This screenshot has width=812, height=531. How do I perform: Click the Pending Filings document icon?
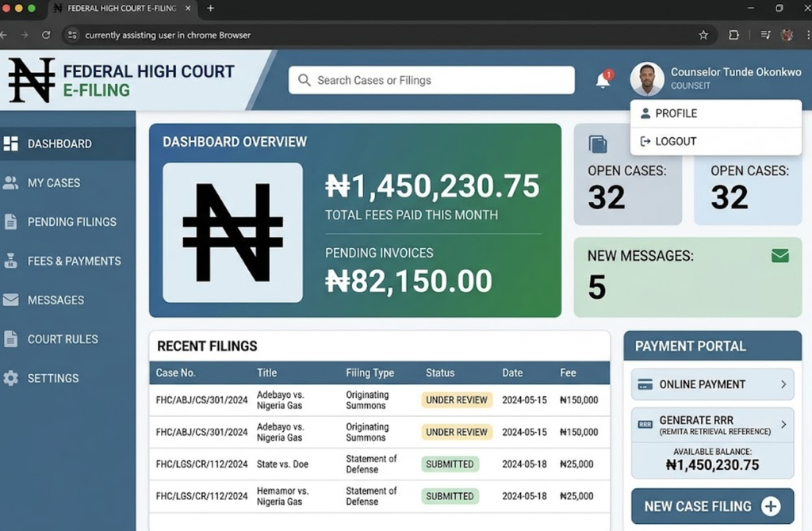[x=10, y=221]
